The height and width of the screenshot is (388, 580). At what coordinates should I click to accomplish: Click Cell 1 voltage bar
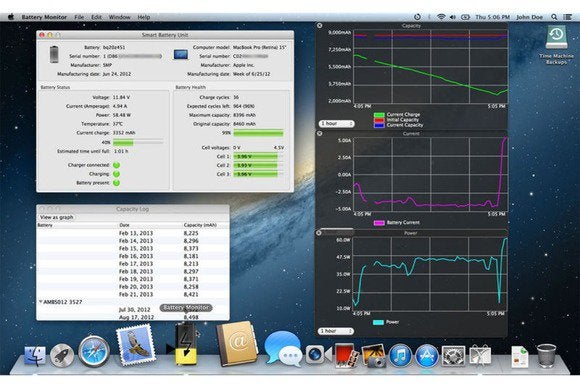point(258,156)
